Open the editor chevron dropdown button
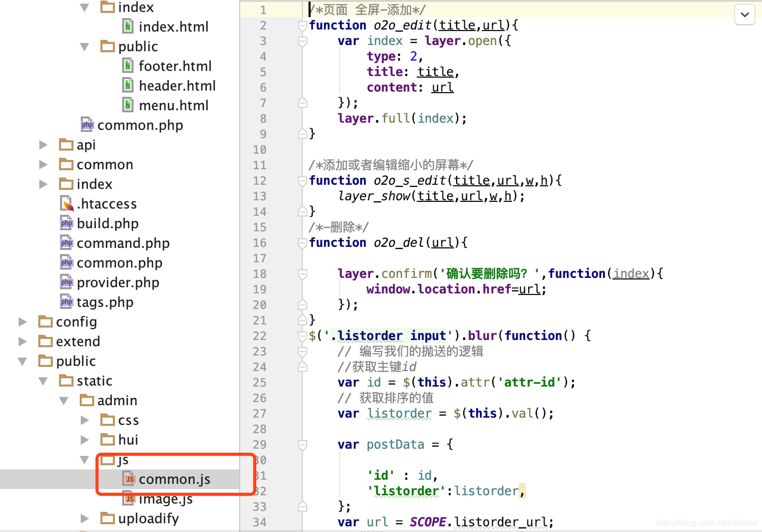762x532 pixels. 744,14
